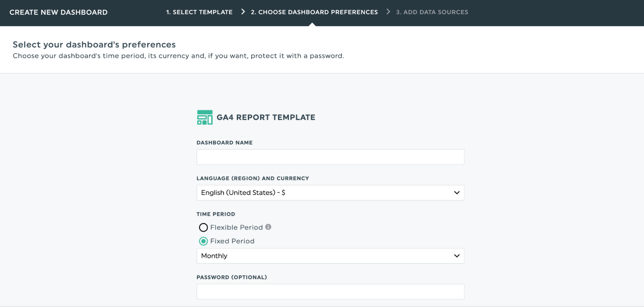Click the Monthly dropdown arrow icon

pyautogui.click(x=457, y=256)
